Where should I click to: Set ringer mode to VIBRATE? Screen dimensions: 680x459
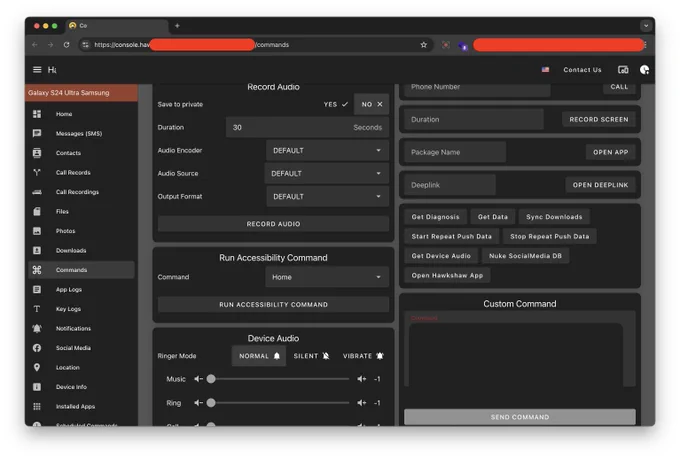pyautogui.click(x=363, y=356)
